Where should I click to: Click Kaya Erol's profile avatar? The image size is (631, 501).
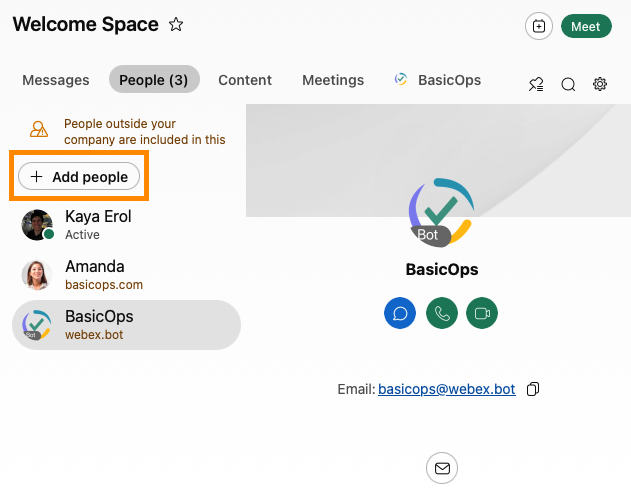click(x=37, y=225)
